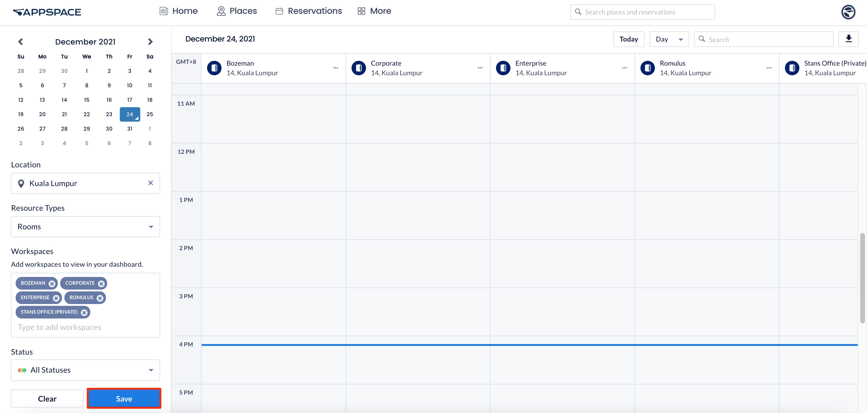This screenshot has height=413, width=868.
Task: Open Romulus room options ellipsis
Action: point(769,68)
